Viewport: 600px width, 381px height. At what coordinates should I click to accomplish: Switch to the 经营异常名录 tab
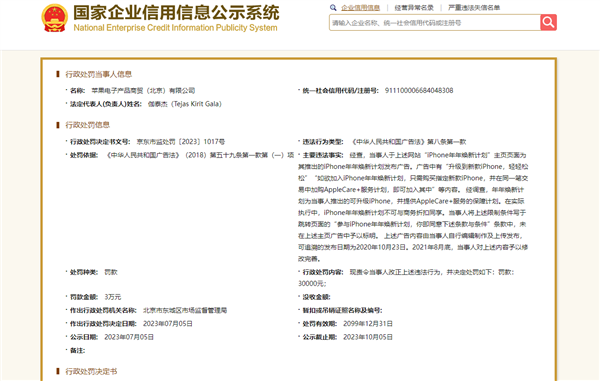[414, 8]
